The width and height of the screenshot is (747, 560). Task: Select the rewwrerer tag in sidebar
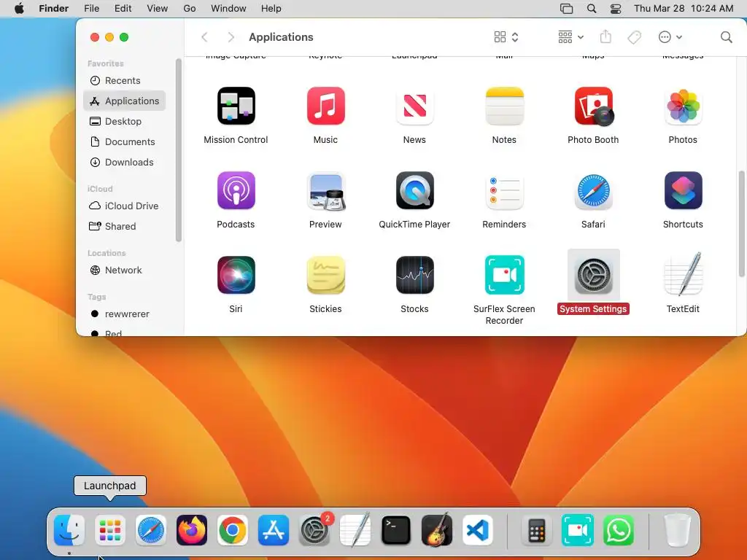[124, 314]
